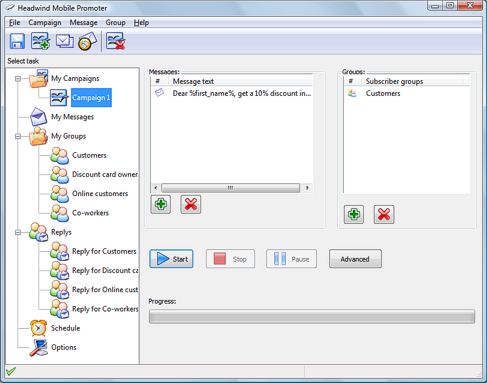Click the campaign Progress bar

pyautogui.click(x=312, y=317)
